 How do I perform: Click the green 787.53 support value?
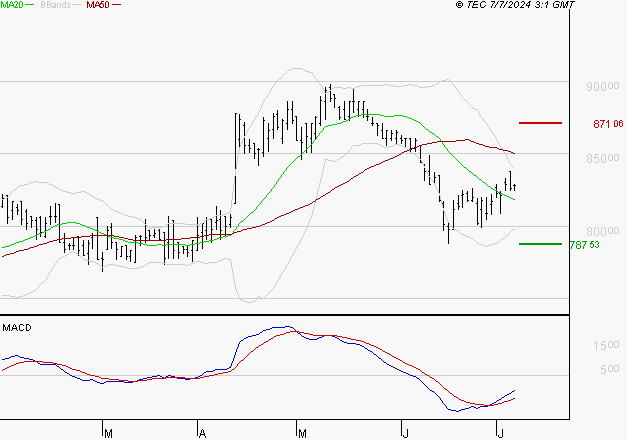585,244
